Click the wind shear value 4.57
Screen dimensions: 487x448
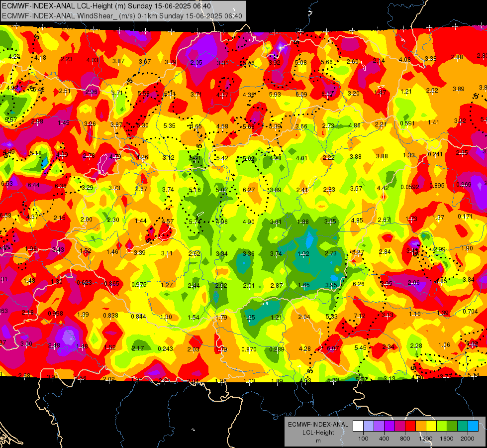pyautogui.click(x=168, y=221)
